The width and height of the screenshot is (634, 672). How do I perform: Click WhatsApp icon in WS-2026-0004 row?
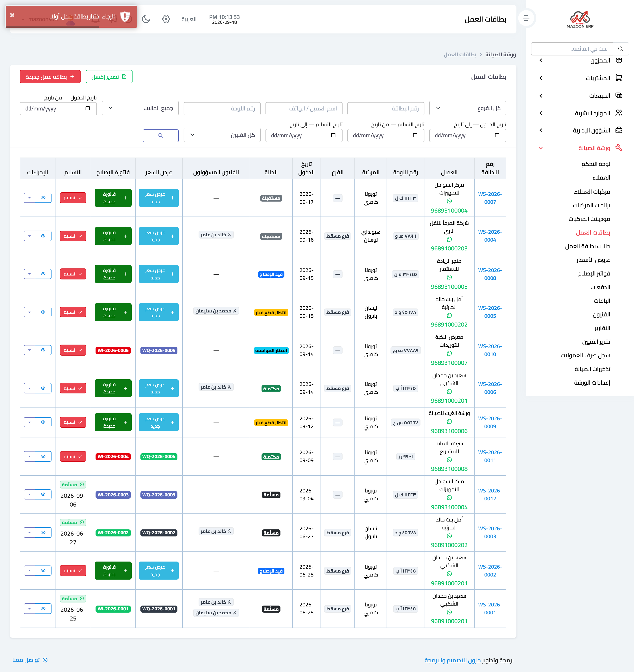(x=449, y=239)
